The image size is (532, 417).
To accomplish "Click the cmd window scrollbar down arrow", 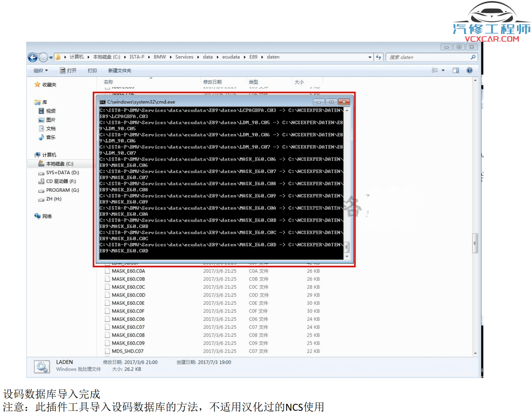I will (x=347, y=256).
